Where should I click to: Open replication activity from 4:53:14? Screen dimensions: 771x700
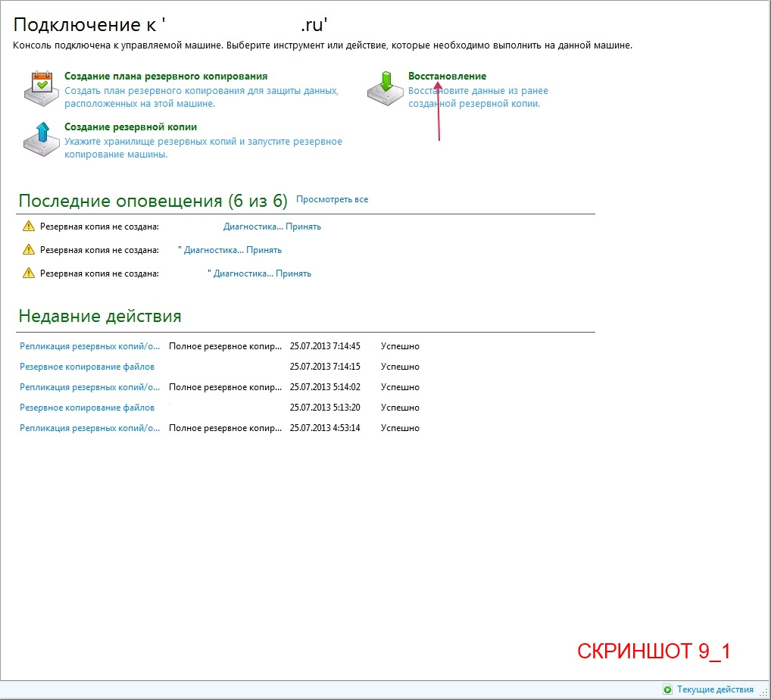coord(89,428)
